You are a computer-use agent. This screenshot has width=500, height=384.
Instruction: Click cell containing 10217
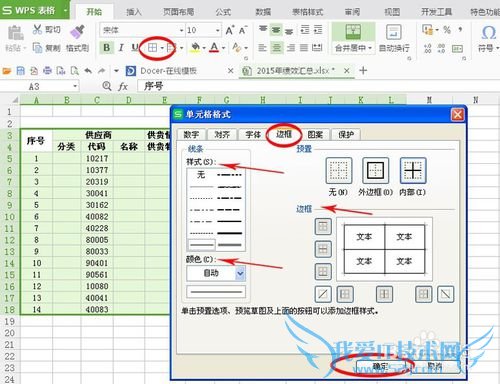97,159
